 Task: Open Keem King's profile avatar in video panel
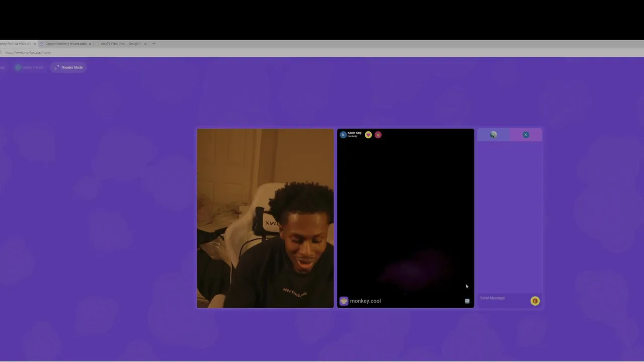tap(343, 135)
